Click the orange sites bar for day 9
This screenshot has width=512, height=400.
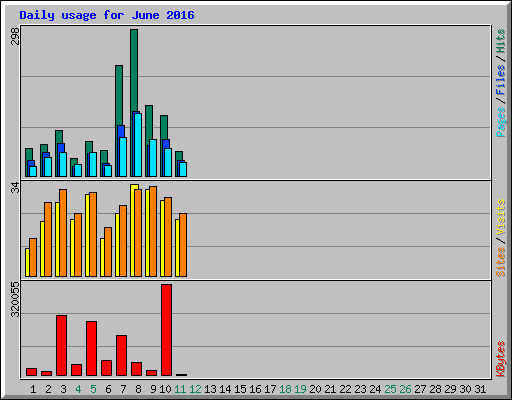point(153,232)
